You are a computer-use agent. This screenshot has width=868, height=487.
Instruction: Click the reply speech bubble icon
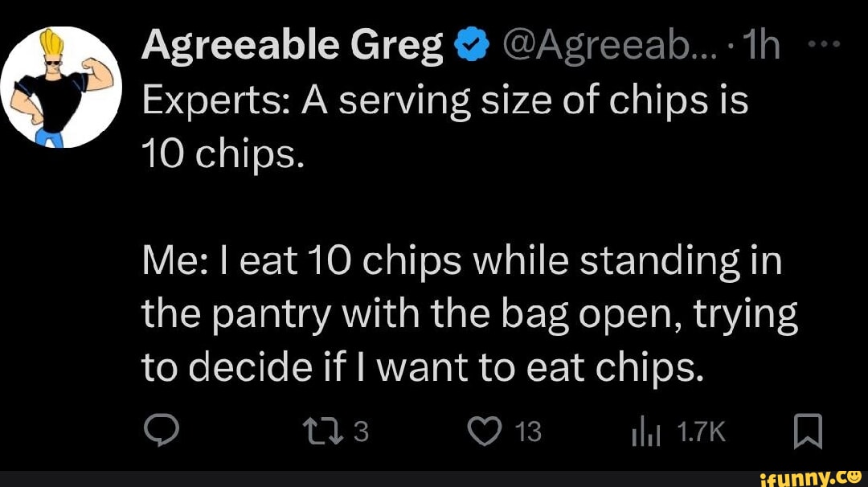[159, 434]
